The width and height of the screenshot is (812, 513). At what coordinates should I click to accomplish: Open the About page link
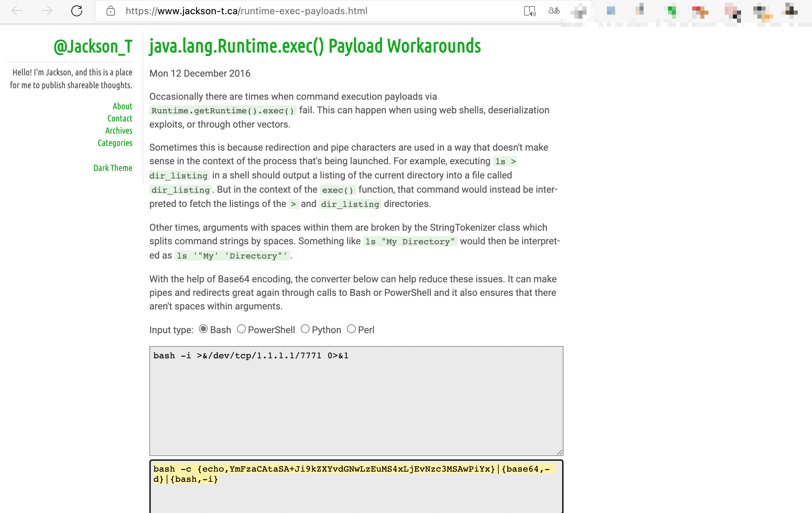pyautogui.click(x=122, y=106)
